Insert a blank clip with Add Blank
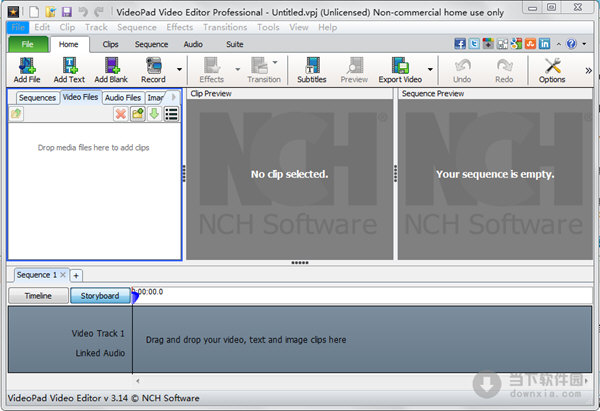The width and height of the screenshot is (600, 411). click(x=111, y=70)
